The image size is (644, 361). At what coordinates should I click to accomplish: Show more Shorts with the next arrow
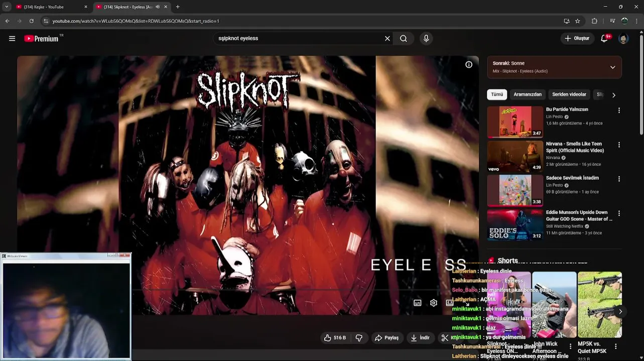coord(620,311)
